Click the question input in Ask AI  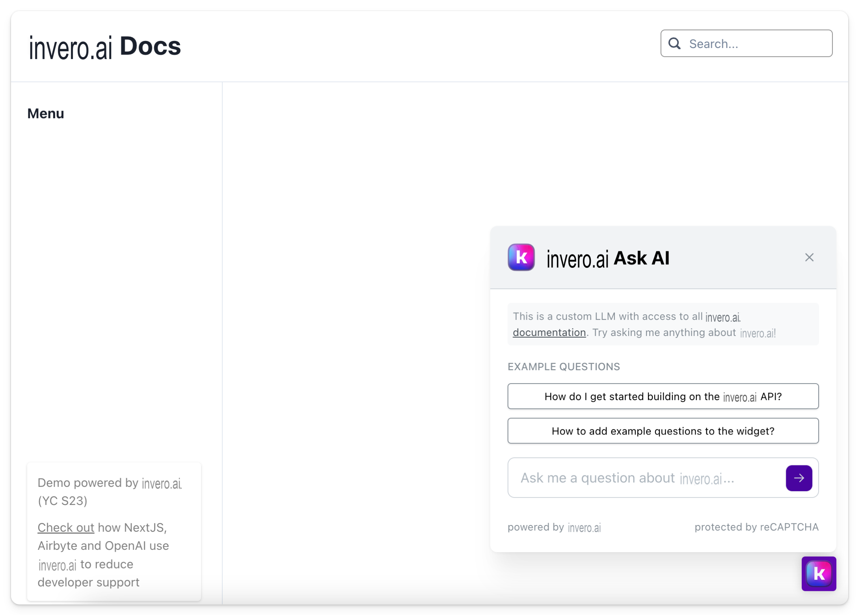click(646, 478)
